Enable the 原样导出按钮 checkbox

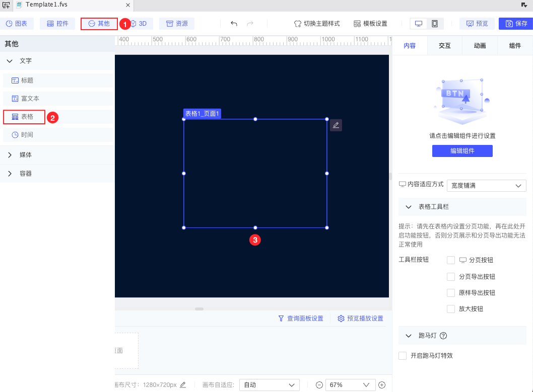451,293
